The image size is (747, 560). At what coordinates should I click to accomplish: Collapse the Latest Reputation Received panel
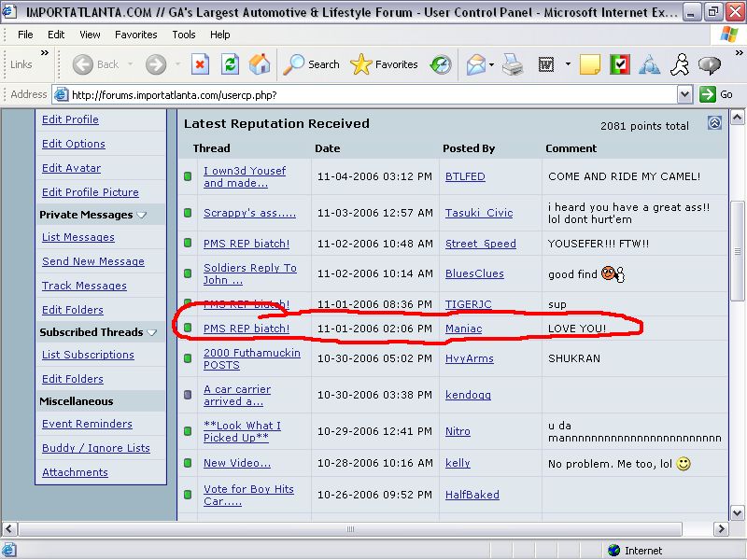pyautogui.click(x=714, y=123)
